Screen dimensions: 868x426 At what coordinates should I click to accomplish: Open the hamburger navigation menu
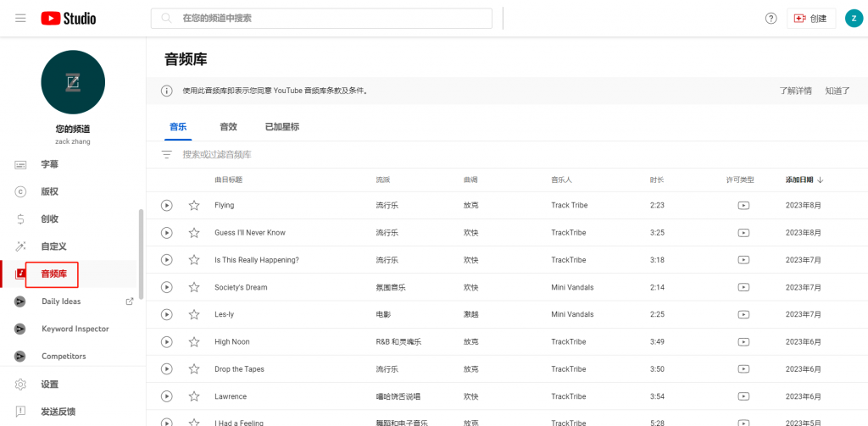[x=20, y=19]
